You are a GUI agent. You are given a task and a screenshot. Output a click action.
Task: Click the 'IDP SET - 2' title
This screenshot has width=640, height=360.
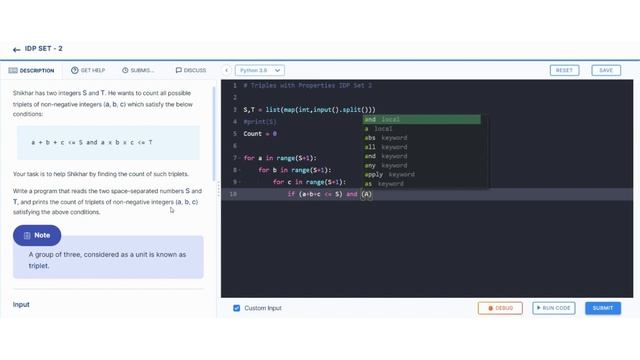44,49
